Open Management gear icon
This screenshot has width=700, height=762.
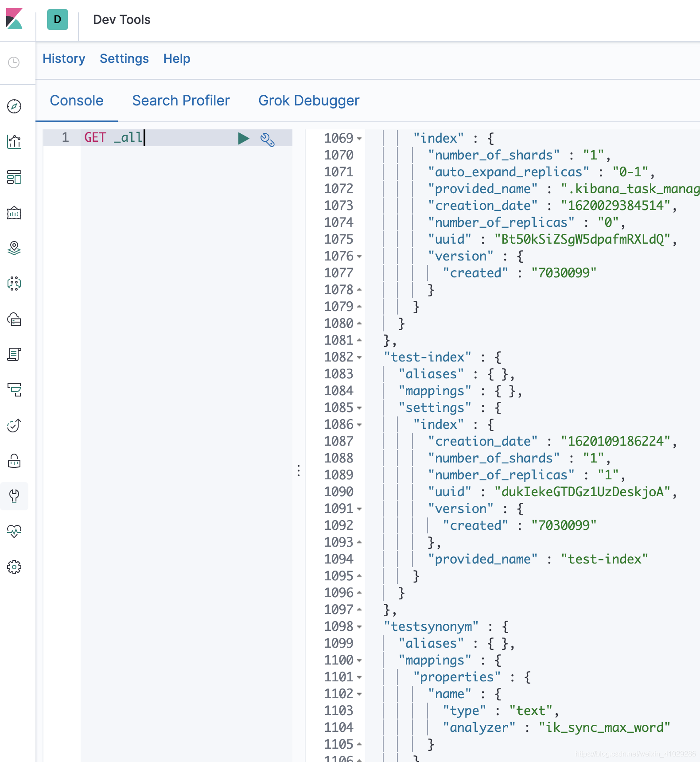(14, 567)
